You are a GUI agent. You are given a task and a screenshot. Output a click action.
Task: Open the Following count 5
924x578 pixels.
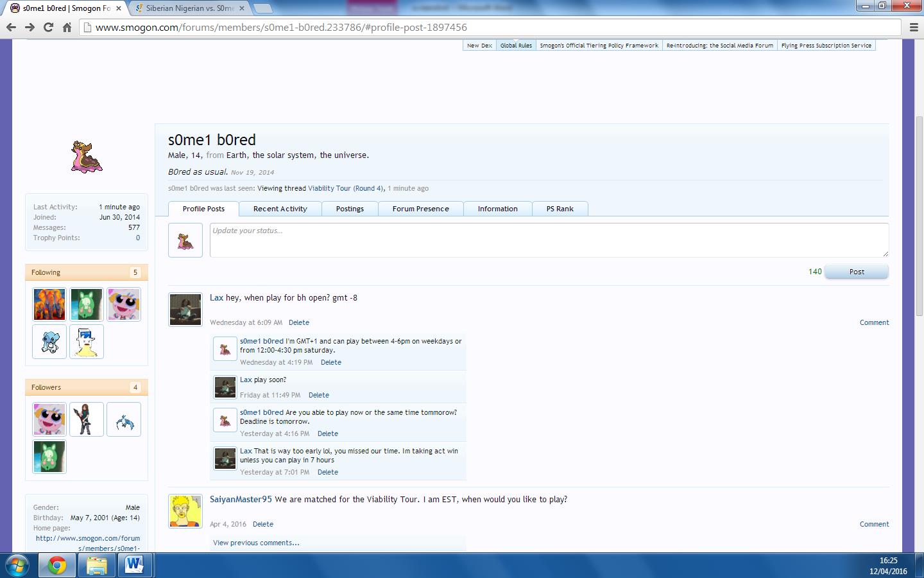pos(135,272)
